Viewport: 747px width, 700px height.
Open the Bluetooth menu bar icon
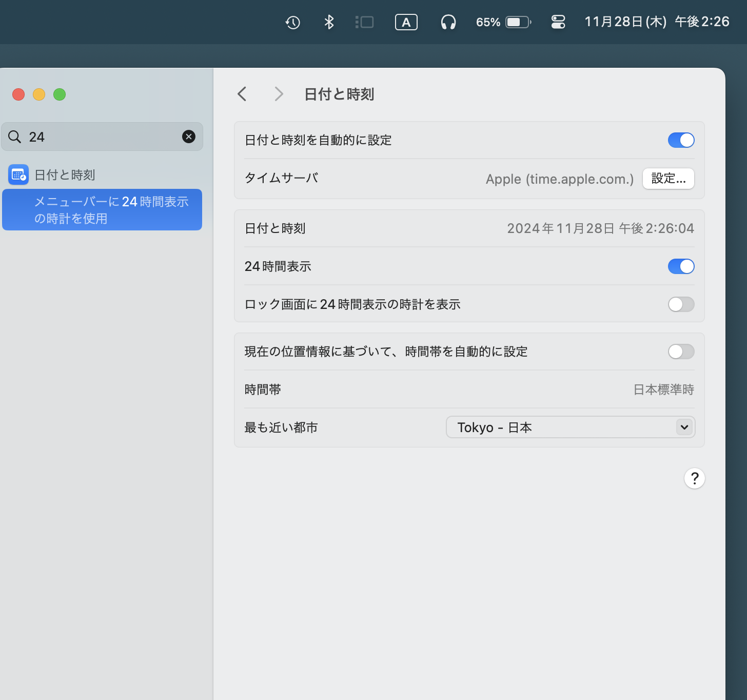tap(329, 22)
